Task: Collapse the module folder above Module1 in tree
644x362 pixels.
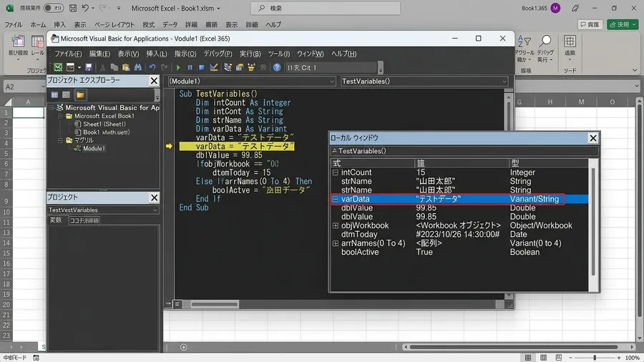Action: coord(60,140)
